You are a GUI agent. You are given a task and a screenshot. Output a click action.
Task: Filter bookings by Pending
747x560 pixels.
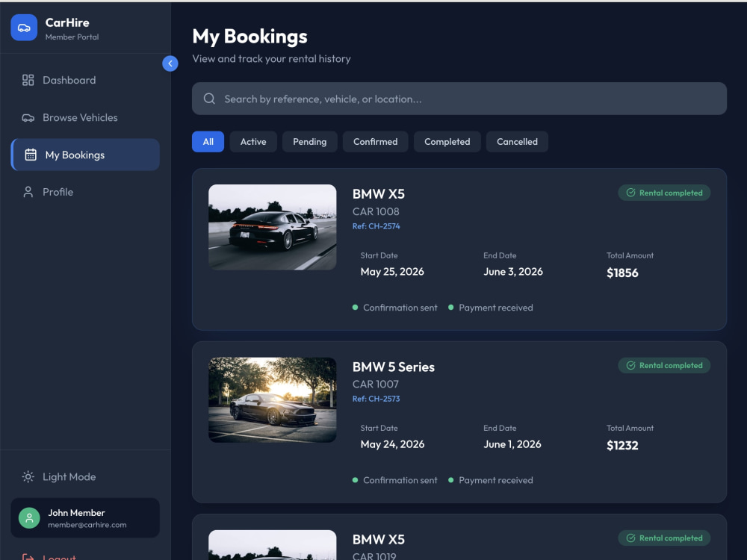tap(310, 142)
